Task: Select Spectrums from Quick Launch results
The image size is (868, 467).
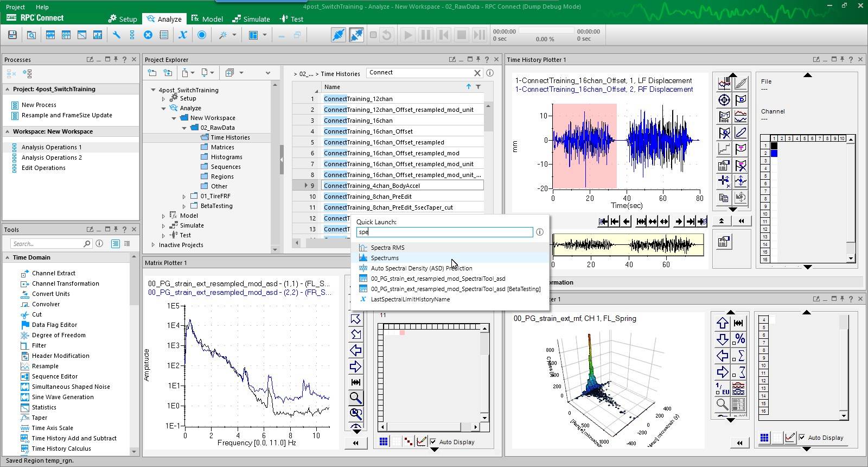Action: [x=385, y=258]
